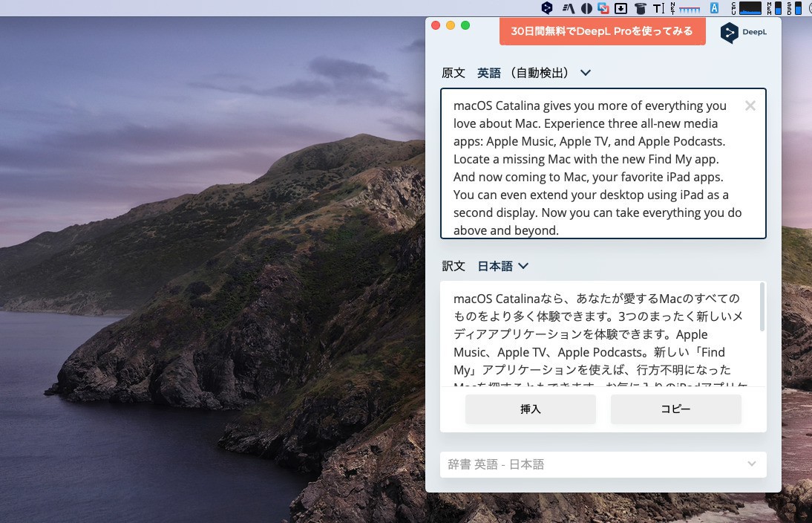Open the CPU usage graph menu
Viewport: 812px width, 523px height.
[746, 7]
